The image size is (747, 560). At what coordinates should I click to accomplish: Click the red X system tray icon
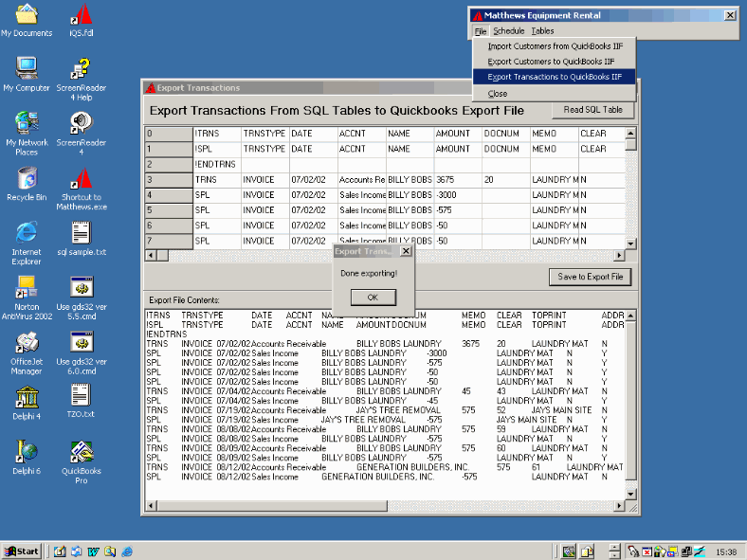pos(647,551)
